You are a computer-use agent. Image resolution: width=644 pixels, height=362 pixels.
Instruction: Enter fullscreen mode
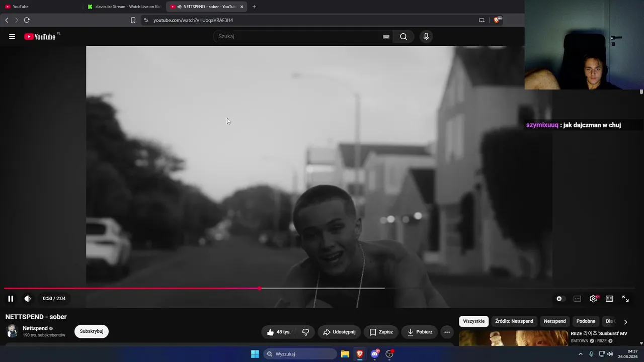(x=625, y=299)
